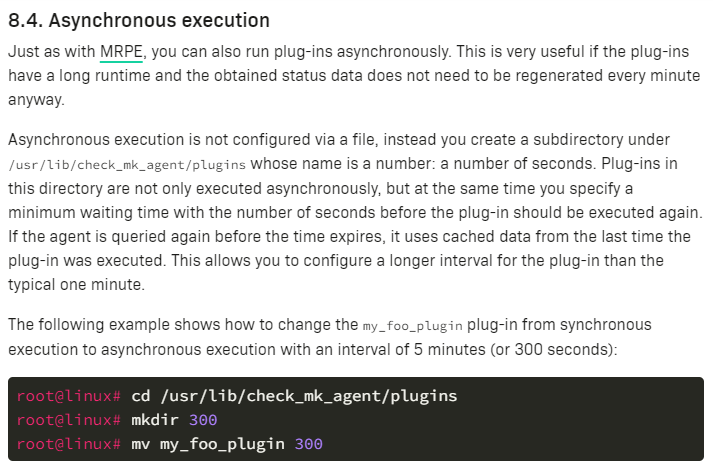The width and height of the screenshot is (713, 471).
Task: Click the 8.4. Asynchronous execution heading
Action: (139, 20)
